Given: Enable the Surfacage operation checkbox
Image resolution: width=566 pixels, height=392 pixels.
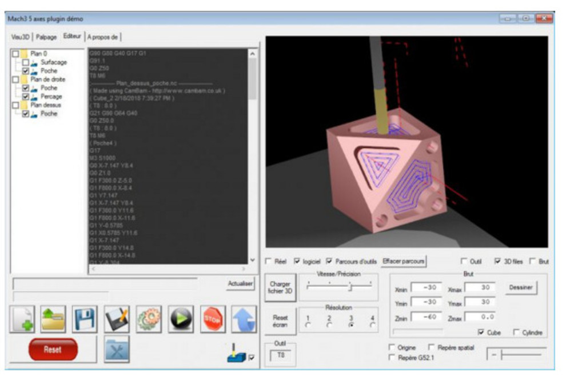Looking at the screenshot, I should (26, 62).
